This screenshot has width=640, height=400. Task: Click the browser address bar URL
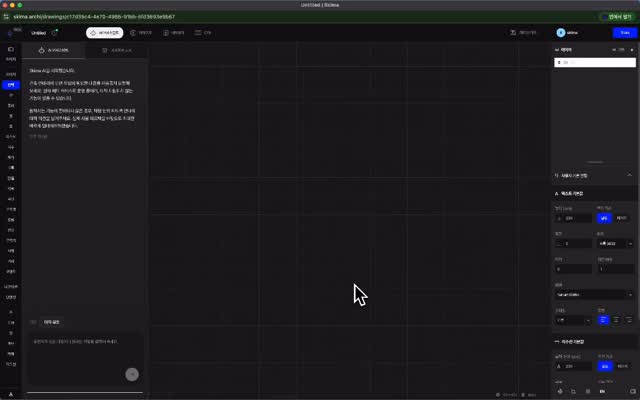coord(94,17)
